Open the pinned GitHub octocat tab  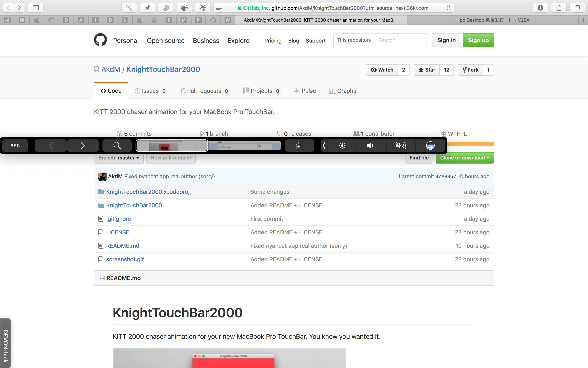click(213, 20)
